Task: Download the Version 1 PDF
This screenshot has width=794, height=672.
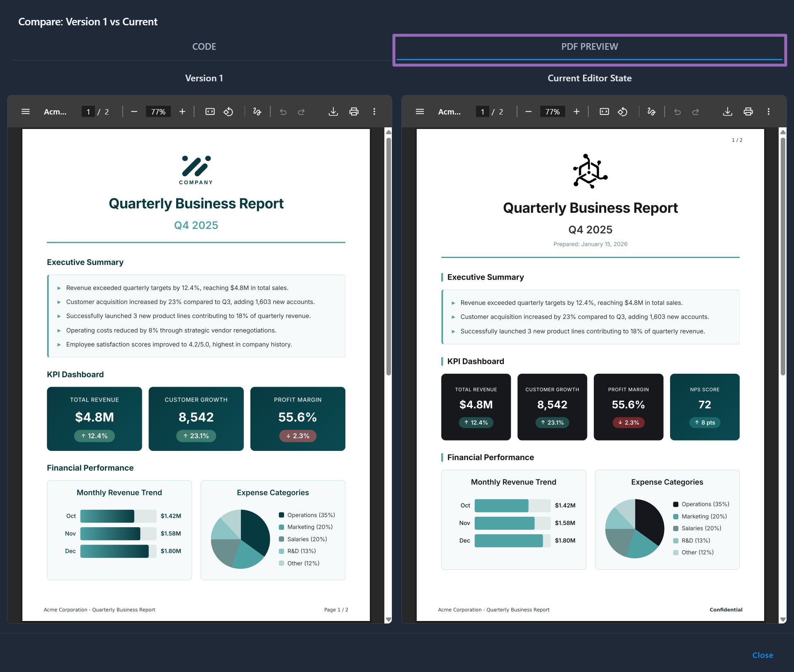Action: [x=333, y=111]
